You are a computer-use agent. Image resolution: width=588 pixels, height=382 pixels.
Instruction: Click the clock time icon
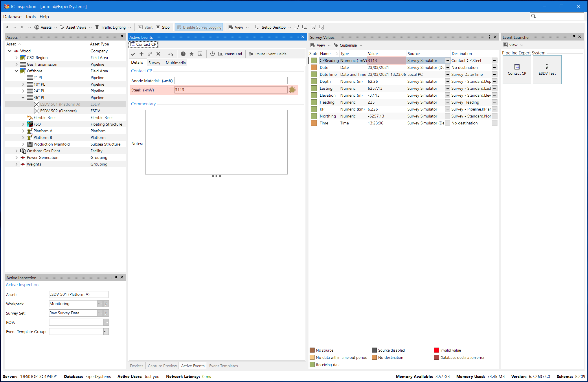point(212,54)
